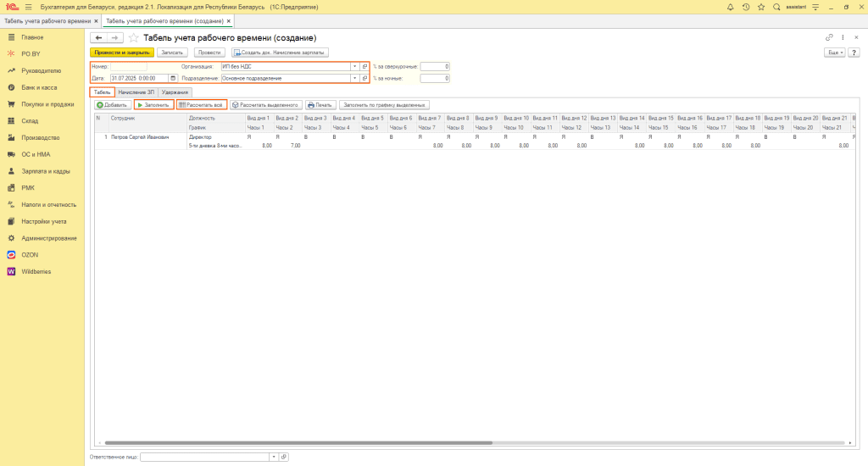
Task: Click the back navigation arrow
Action: coord(98,37)
